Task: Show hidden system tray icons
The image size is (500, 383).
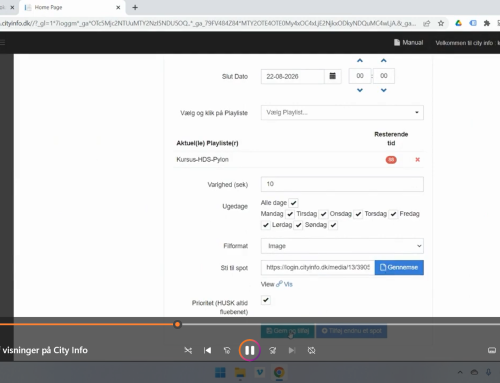Action: pos(460,372)
